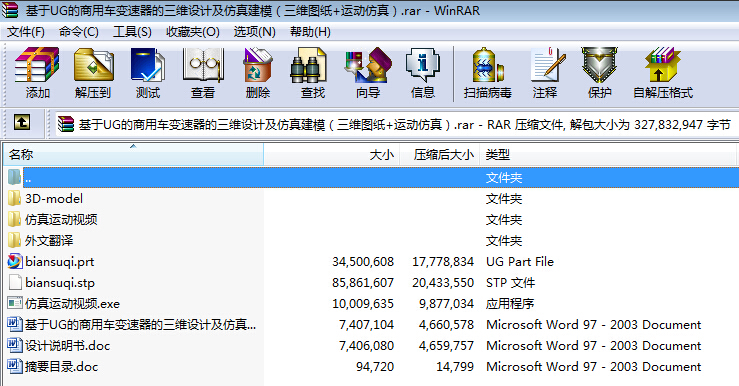Click the 摘要目录.doc Word icon
The width and height of the screenshot is (739, 386).
tap(15, 366)
